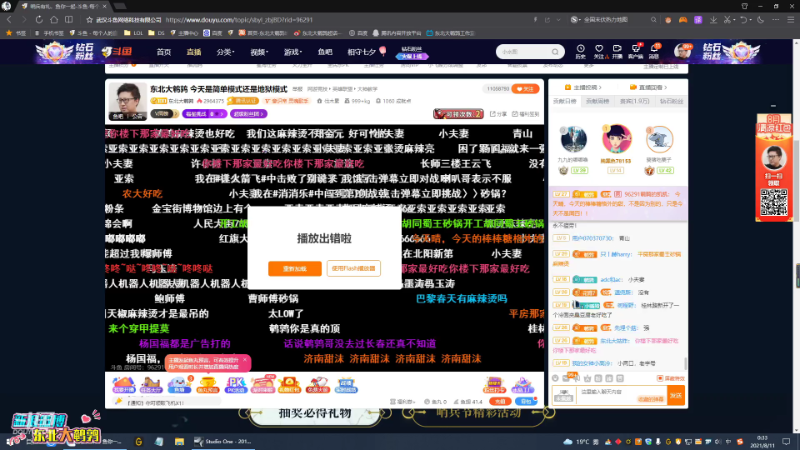Open the 福利签到 check-in link
Image resolution: width=800 pixels, height=450 pixels.
[526, 114]
